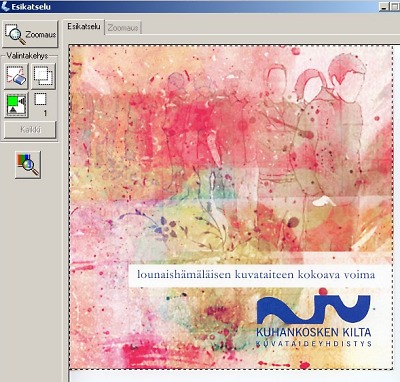Image resolution: width=400 pixels, height=382 pixels.
Task: Click the KUHANKOSKEN KILTA text in preview
Action: (313, 332)
